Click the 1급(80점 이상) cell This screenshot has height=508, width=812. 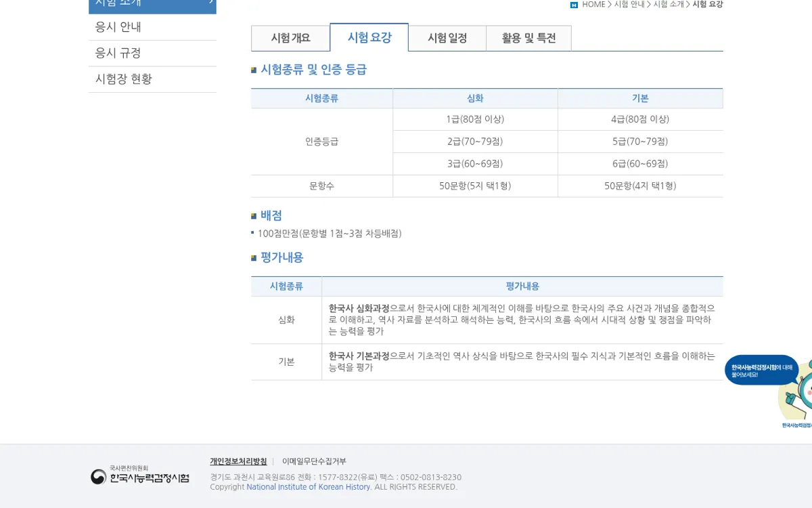(475, 119)
